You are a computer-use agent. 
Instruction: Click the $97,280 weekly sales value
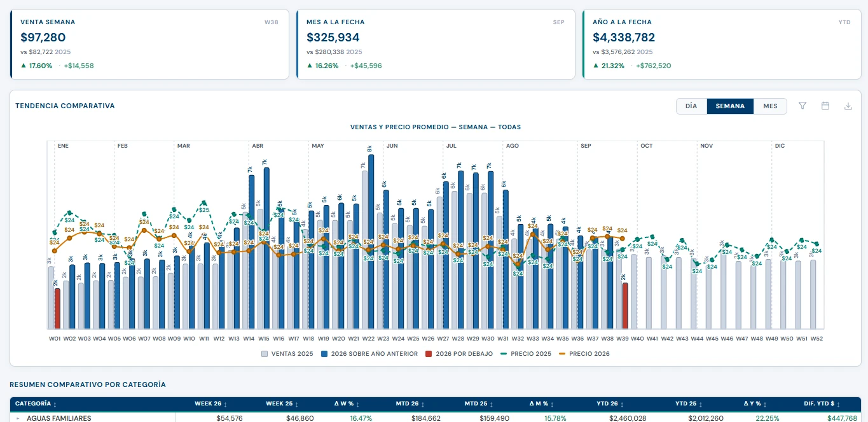(43, 38)
